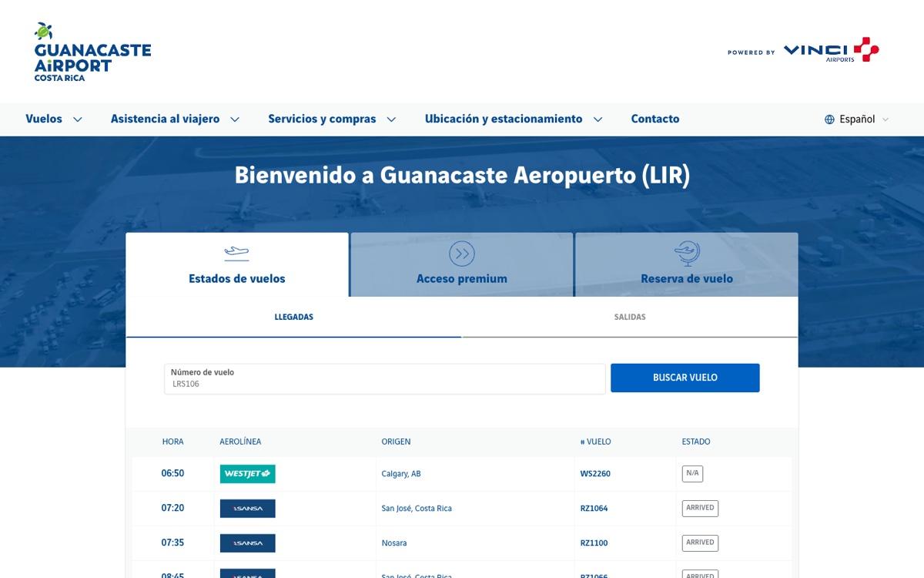The width and height of the screenshot is (924, 578).
Task: Switch to Acceso premium tab
Action: 462,264
